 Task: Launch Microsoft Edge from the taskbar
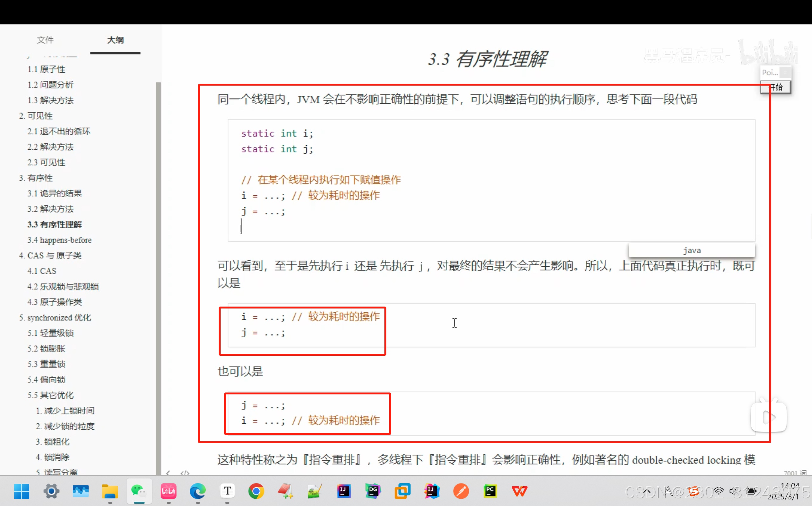(x=198, y=491)
